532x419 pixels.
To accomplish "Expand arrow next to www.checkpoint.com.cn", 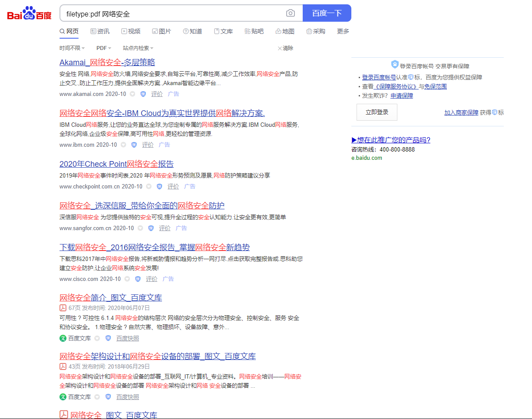I will pos(149,186).
